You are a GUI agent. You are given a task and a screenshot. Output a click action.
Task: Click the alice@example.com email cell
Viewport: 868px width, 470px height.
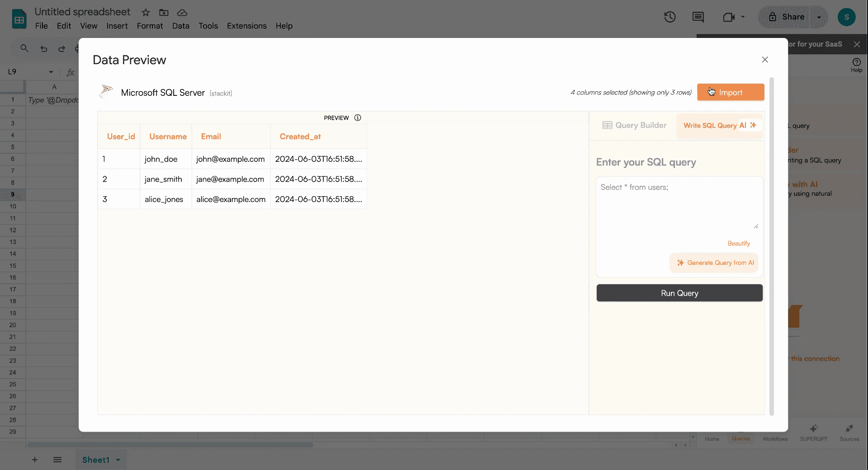(231, 199)
